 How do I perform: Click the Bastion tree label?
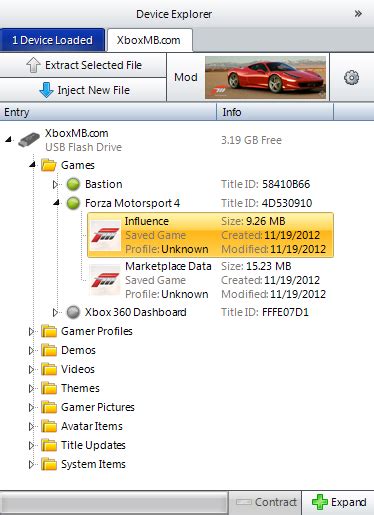click(x=103, y=184)
